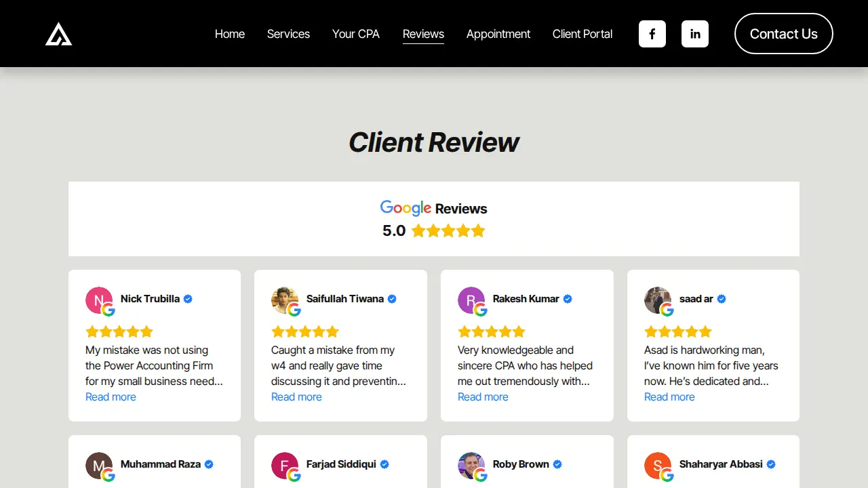This screenshot has height=488, width=868.
Task: Open the Facebook social icon
Action: pyautogui.click(x=652, y=34)
